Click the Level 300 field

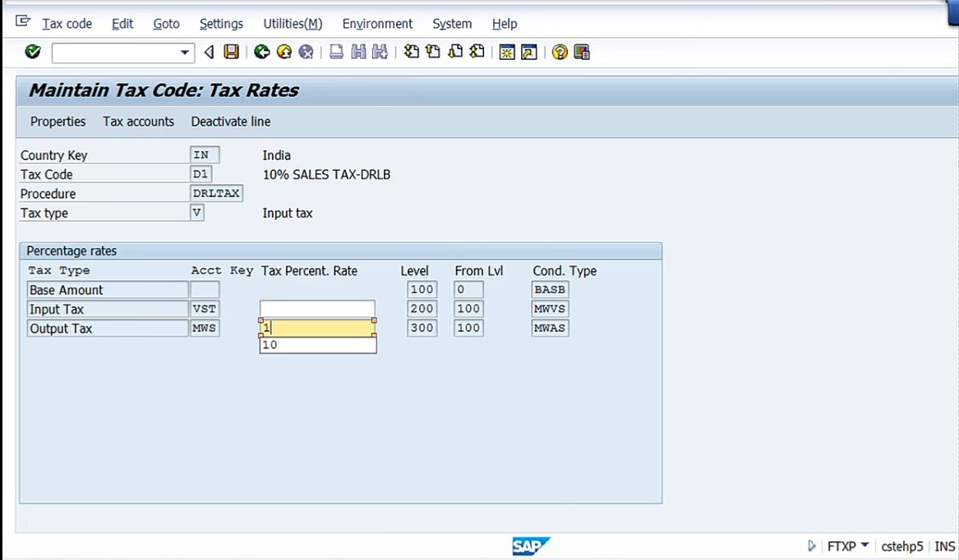pyautogui.click(x=422, y=328)
